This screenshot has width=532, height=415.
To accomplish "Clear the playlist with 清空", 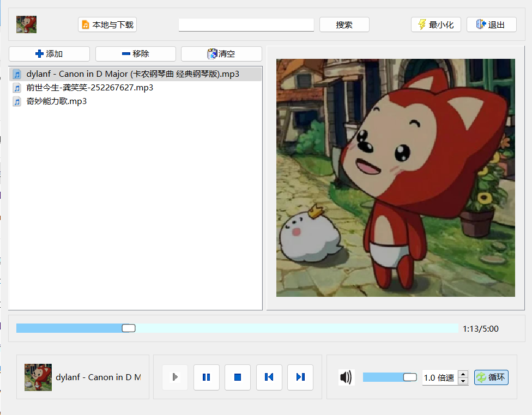I will point(221,54).
